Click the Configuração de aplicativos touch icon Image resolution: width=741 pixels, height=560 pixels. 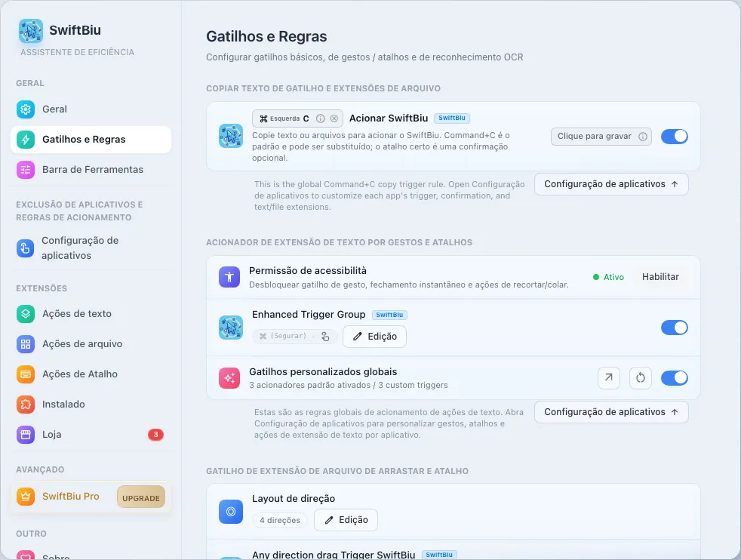click(25, 248)
